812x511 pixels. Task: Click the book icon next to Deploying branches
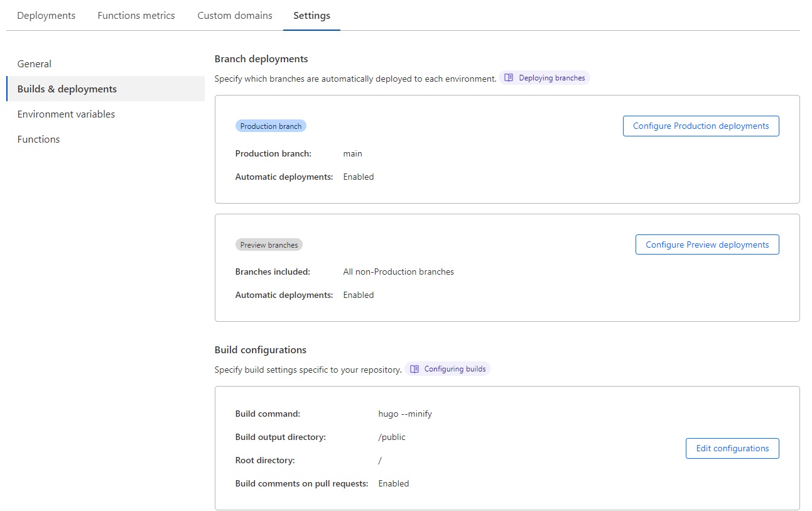pyautogui.click(x=508, y=77)
